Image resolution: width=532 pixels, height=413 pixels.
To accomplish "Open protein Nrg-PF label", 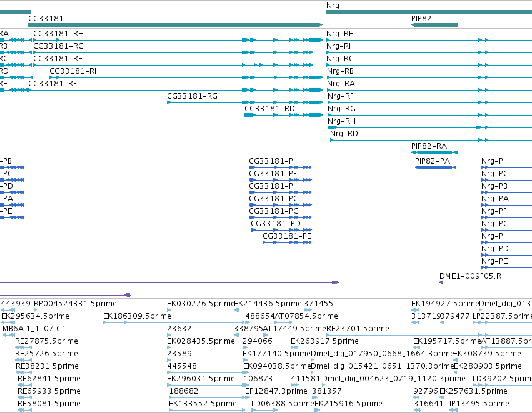I will point(494,211).
